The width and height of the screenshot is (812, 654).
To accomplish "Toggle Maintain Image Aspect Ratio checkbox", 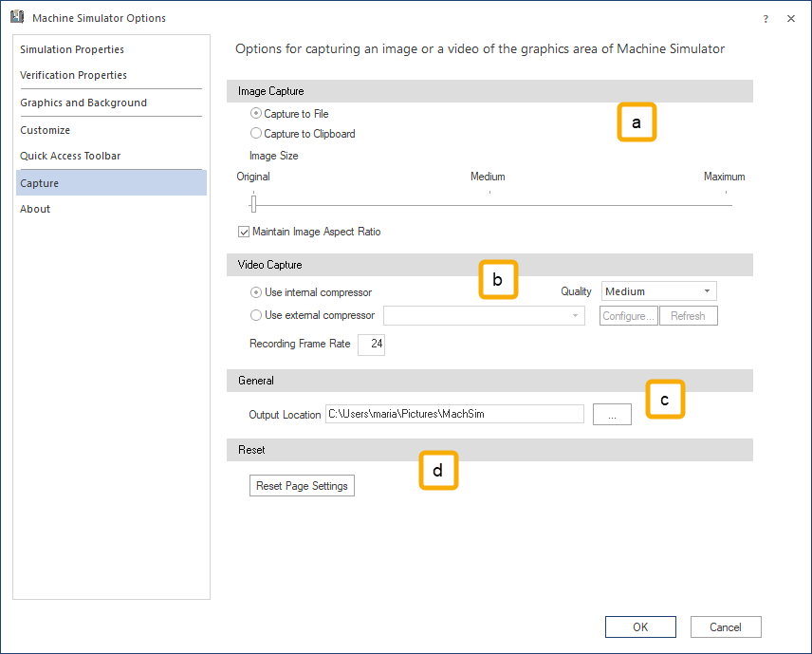I will [x=245, y=232].
